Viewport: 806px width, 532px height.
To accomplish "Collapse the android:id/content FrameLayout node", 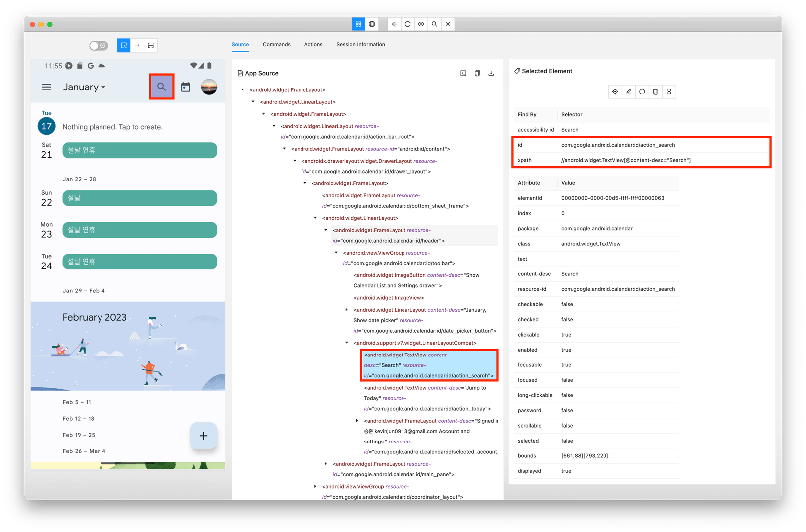I will click(x=285, y=149).
